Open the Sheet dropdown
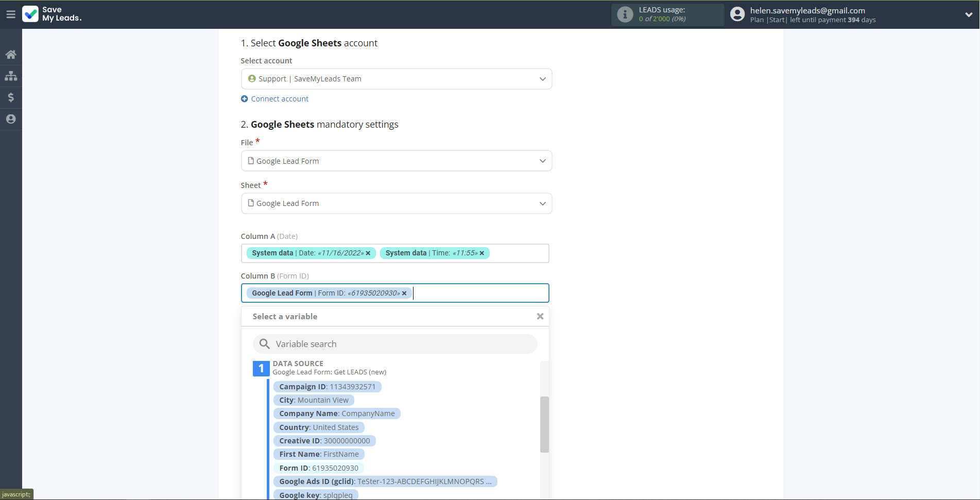Screen dimensions: 980x500 pyautogui.click(x=396, y=203)
